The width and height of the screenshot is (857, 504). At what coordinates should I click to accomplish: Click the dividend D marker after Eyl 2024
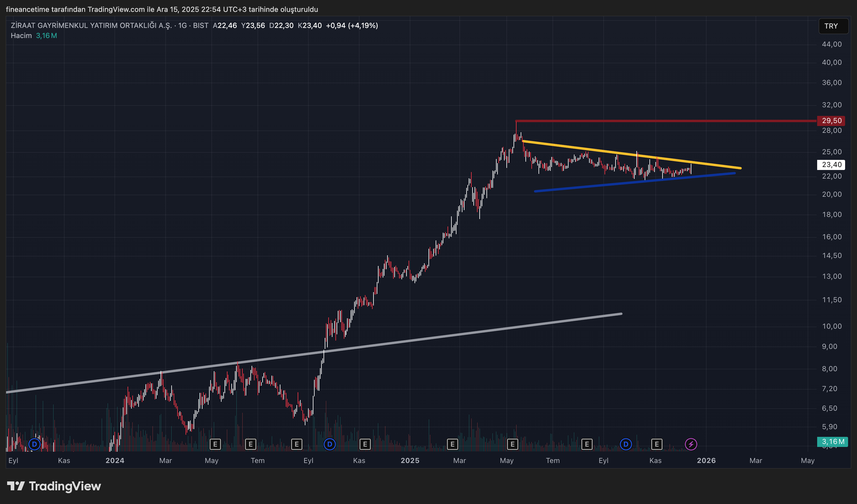[329, 444]
